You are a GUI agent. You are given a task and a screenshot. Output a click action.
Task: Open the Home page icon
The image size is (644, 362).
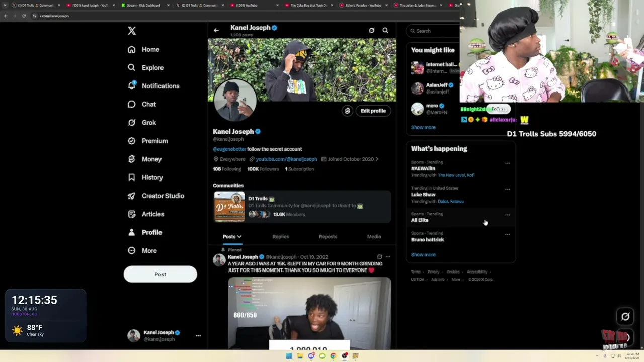coord(132,49)
